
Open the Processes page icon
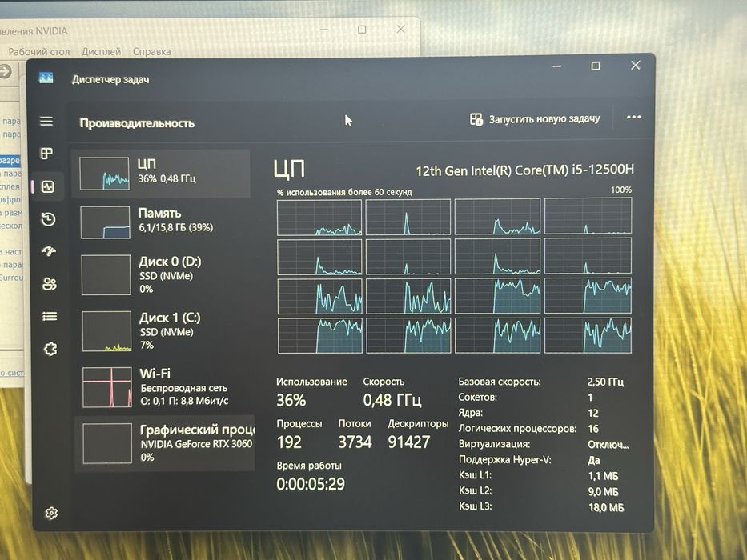coord(46,154)
